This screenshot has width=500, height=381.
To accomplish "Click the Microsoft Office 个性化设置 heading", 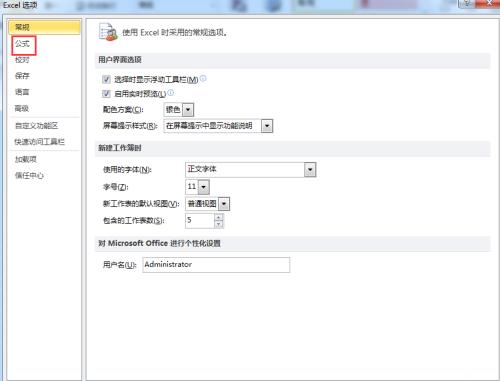I will click(x=159, y=243).
